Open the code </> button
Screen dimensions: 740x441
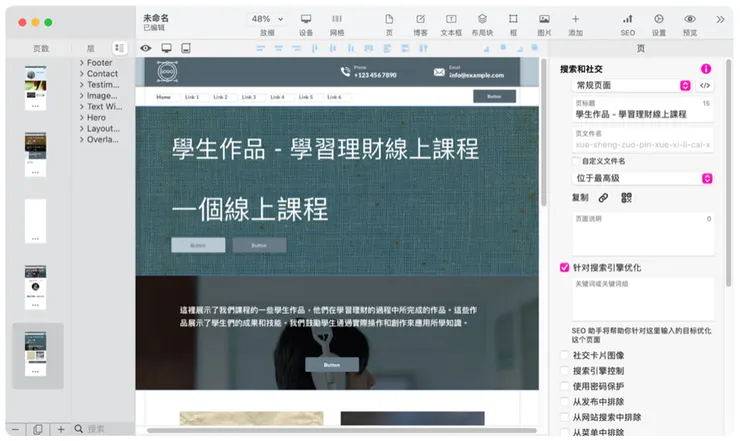704,85
